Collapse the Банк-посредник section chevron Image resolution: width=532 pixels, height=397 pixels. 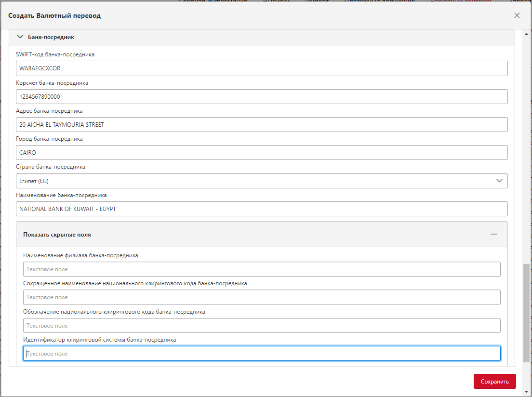coord(20,37)
